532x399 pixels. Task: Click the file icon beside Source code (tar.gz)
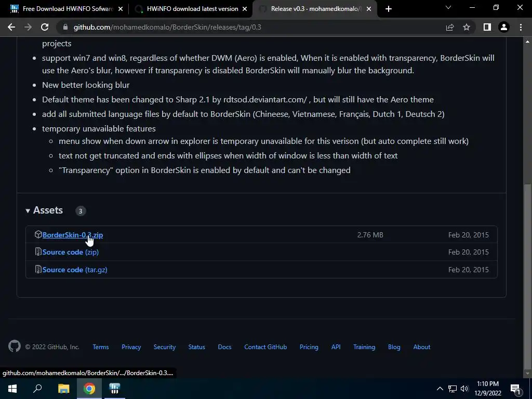coord(38,270)
